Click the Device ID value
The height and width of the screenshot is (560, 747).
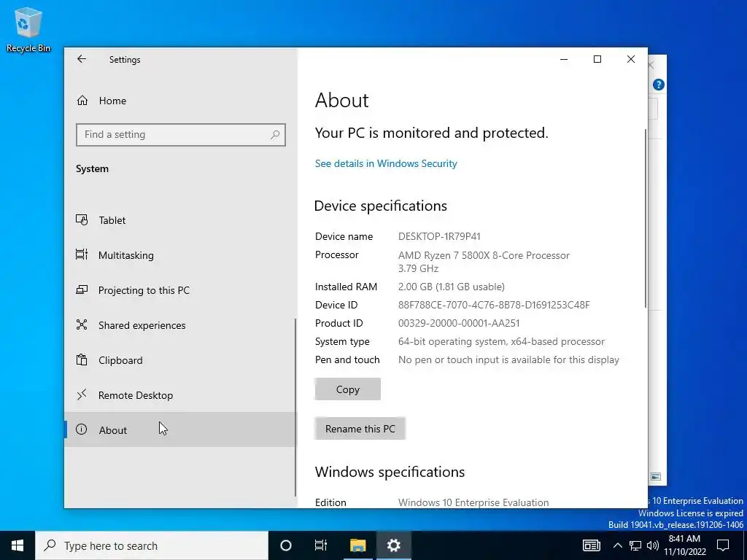tap(494, 305)
